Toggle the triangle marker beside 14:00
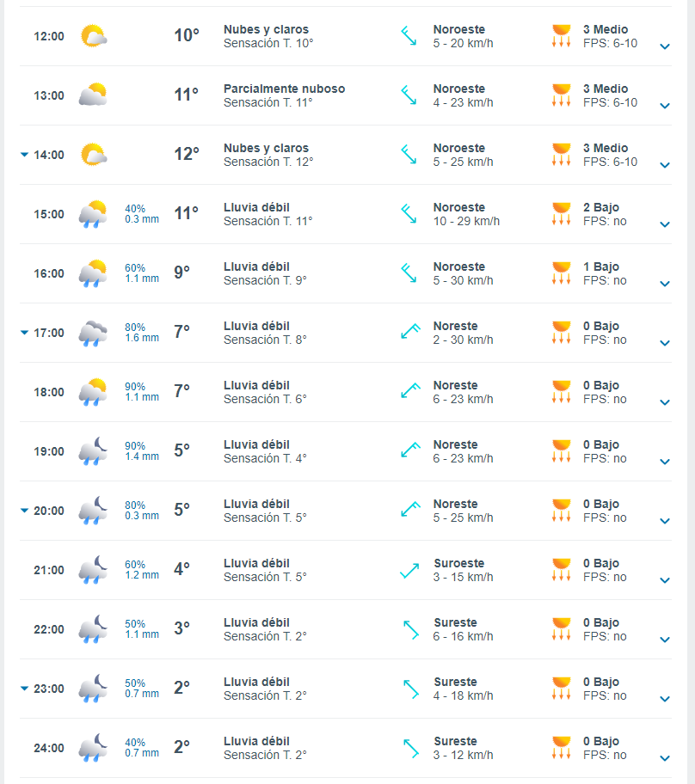 [x=25, y=155]
